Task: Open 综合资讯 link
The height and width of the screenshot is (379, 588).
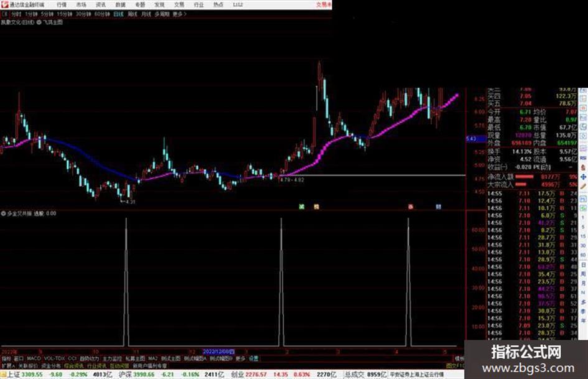Action: 74,366
